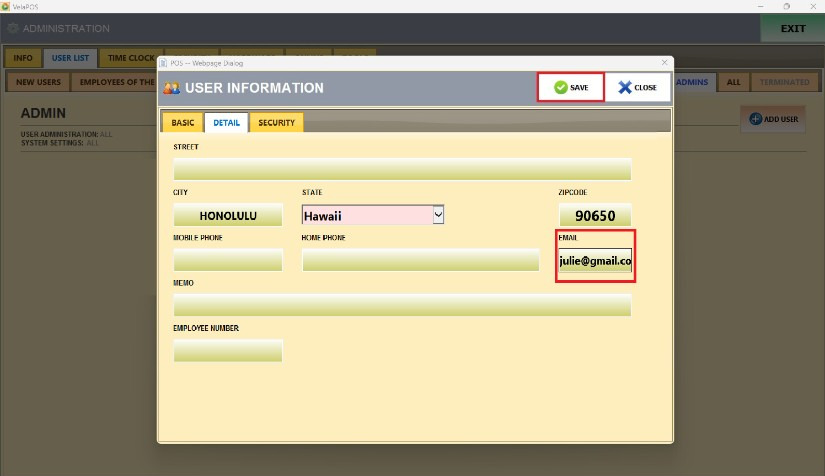Screen dimensions: 825x476
Task: Click the Street input field
Action: [402, 169]
